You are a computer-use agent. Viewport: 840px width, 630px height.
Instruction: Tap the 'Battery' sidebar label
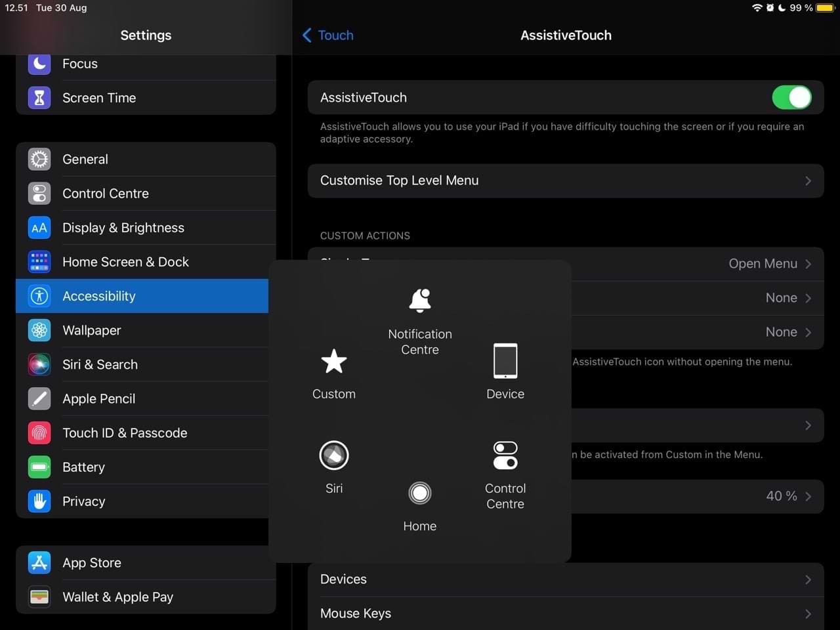(83, 467)
